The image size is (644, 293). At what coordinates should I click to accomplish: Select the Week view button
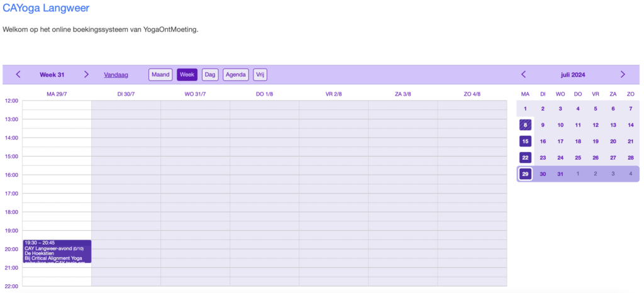pos(187,75)
